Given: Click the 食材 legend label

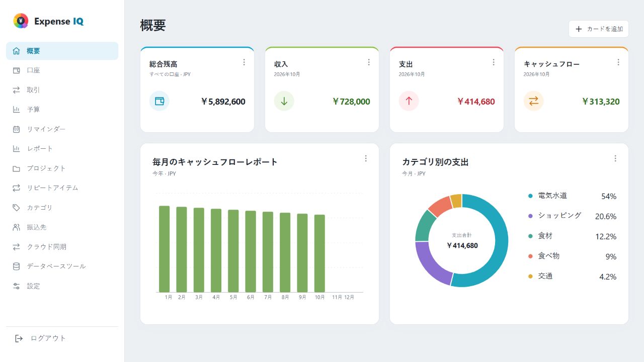Looking at the screenshot, I should tap(545, 236).
